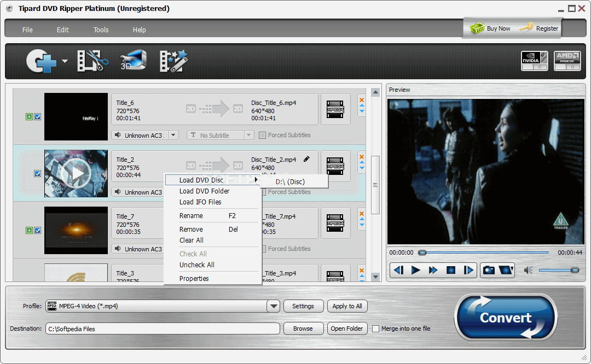Toggle NVIDIA acceleration switch
Image resolution: width=591 pixels, height=364 pixels.
535,61
